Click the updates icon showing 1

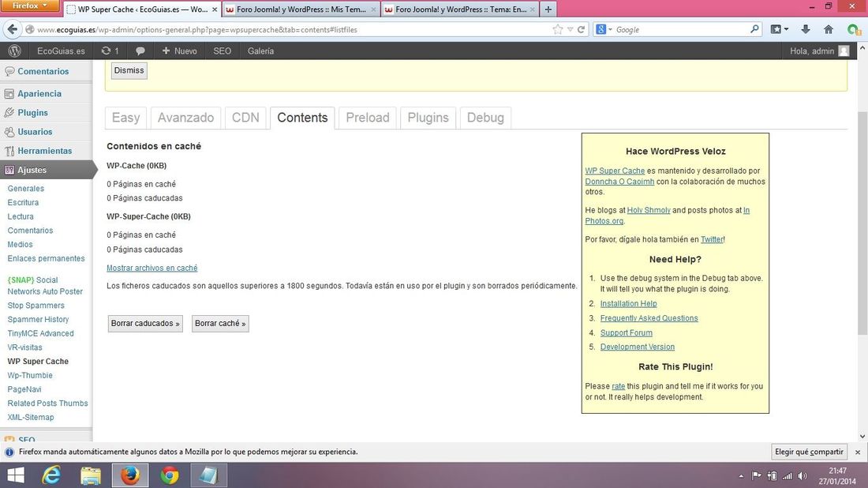(110, 51)
